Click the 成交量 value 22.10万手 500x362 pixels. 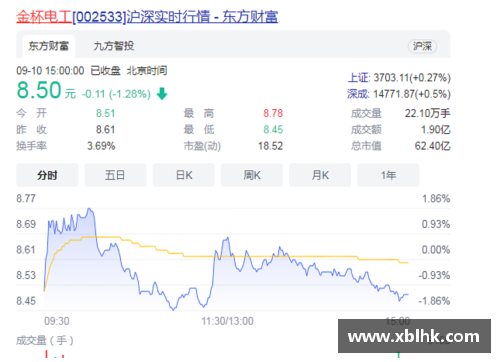click(x=427, y=113)
